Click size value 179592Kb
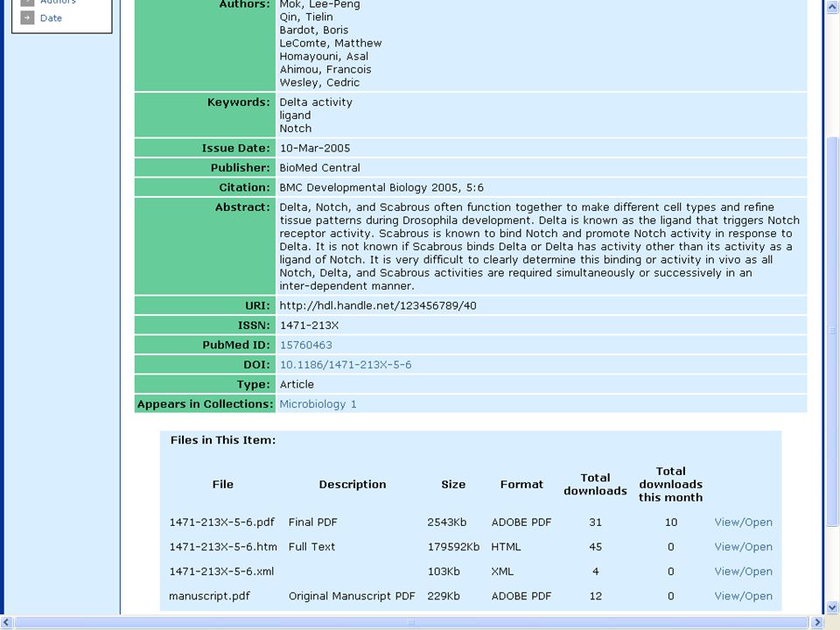The height and width of the screenshot is (630, 840). coord(453,547)
